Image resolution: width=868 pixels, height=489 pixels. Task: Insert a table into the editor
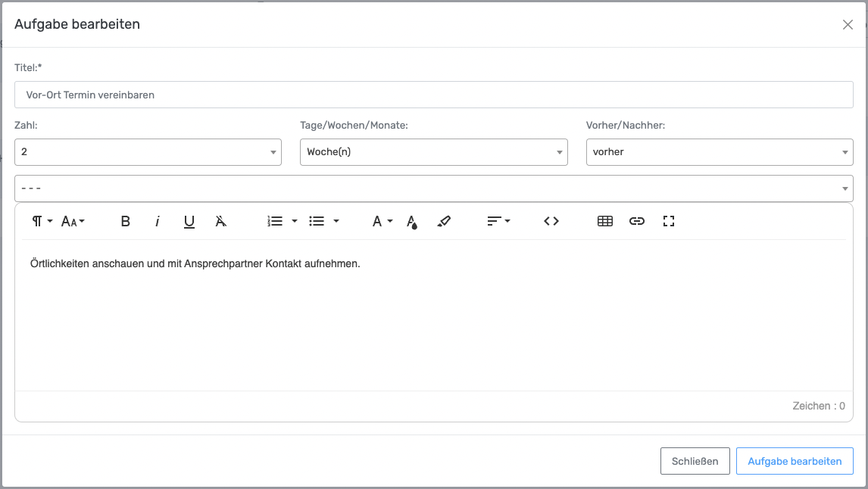point(604,221)
